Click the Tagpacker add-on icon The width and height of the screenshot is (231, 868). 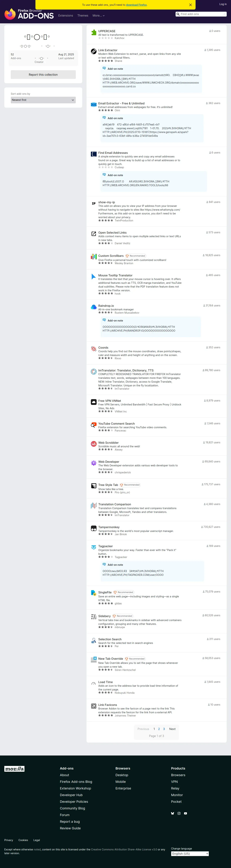94,548
